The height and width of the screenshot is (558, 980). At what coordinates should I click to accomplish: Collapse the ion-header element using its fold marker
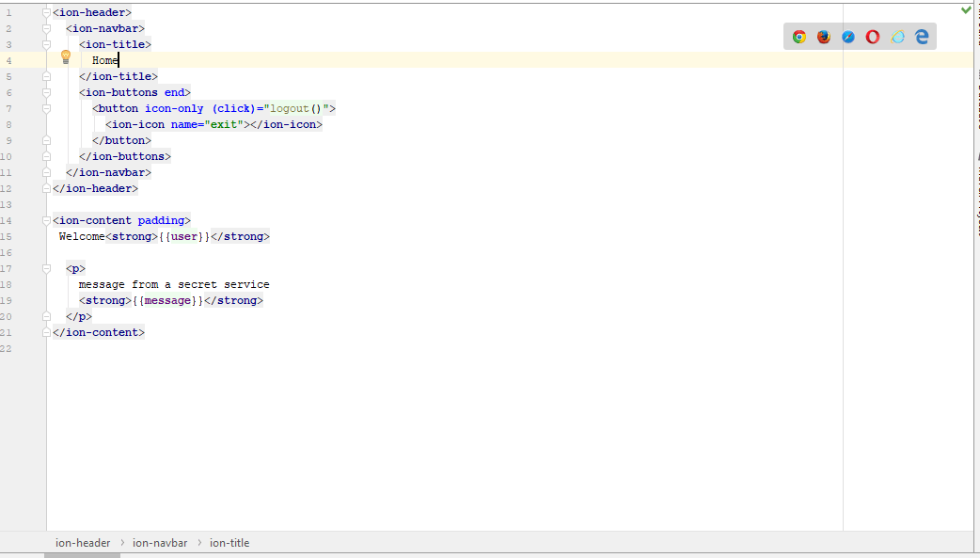click(x=45, y=11)
